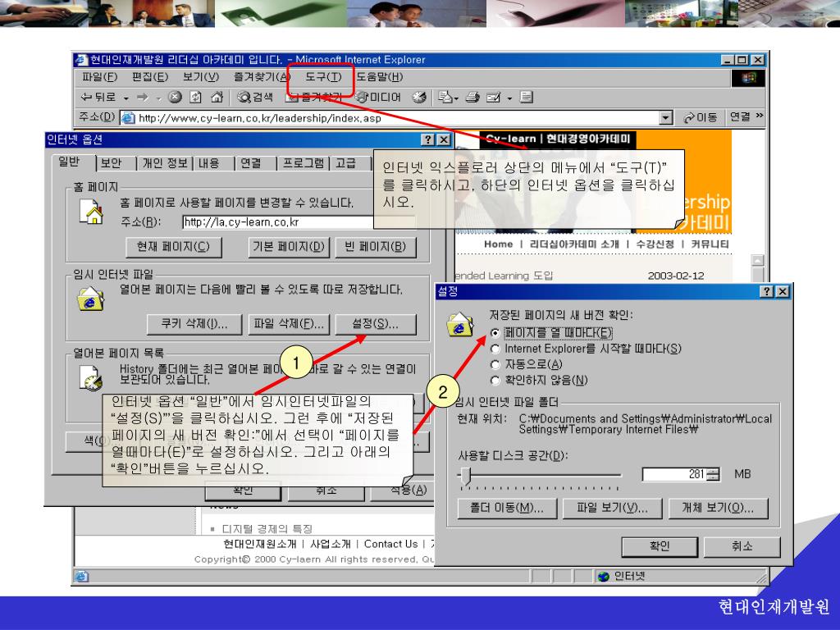Click the 빈 페이지(B) button
This screenshot has height=630, width=840.
(x=376, y=247)
